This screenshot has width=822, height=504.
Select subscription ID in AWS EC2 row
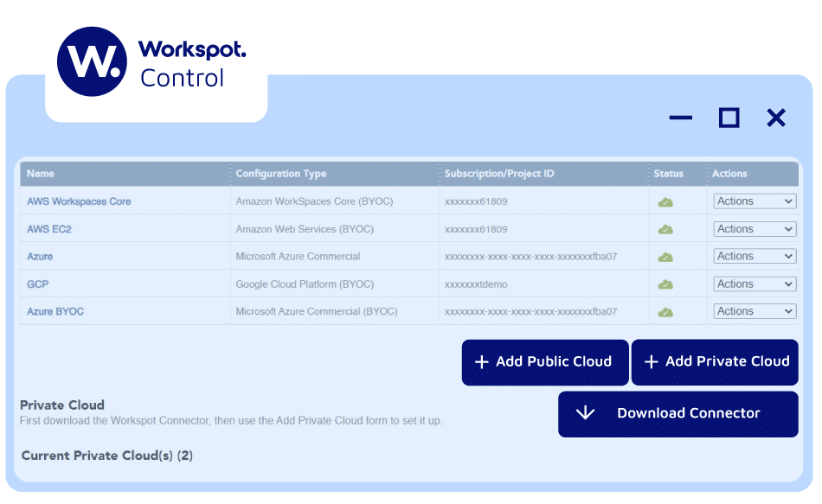(476, 229)
